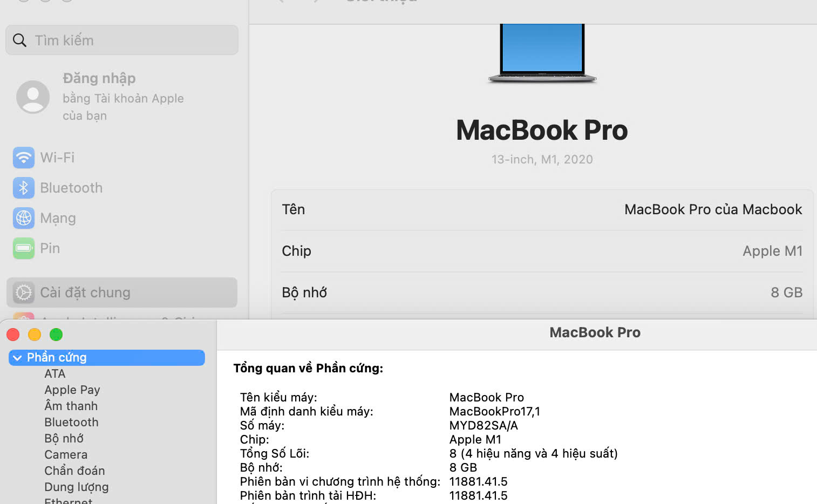The width and height of the screenshot is (817, 504).
Task: Click the Phiên bản trình tải HĐH label
Action: 308,495
